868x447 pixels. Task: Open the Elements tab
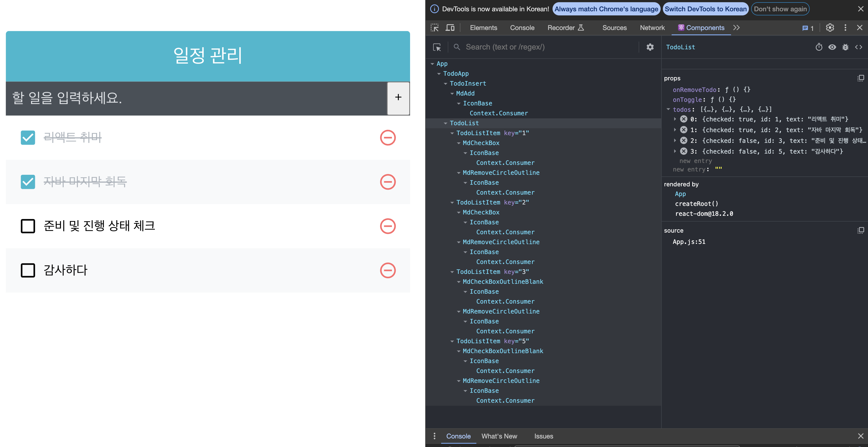483,28
